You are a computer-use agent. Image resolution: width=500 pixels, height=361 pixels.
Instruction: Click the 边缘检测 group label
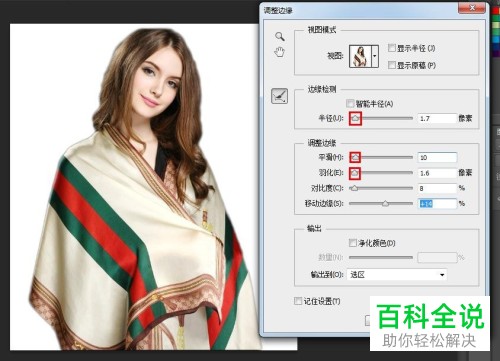tap(321, 89)
